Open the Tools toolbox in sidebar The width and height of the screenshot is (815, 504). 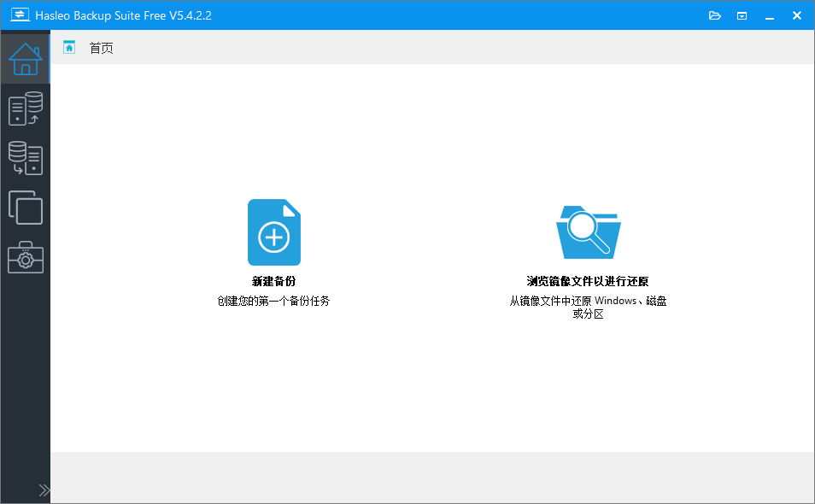(x=25, y=257)
